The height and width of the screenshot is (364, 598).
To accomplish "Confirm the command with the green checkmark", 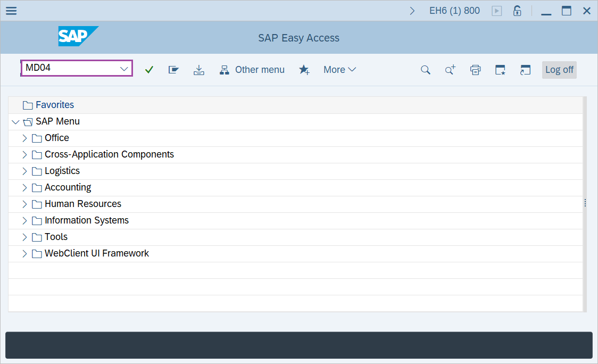I will pyautogui.click(x=149, y=69).
